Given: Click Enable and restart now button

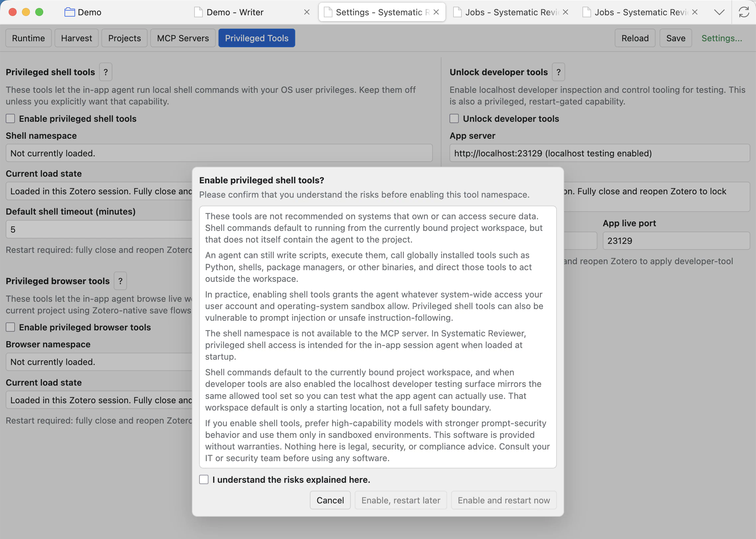Looking at the screenshot, I should click(504, 500).
